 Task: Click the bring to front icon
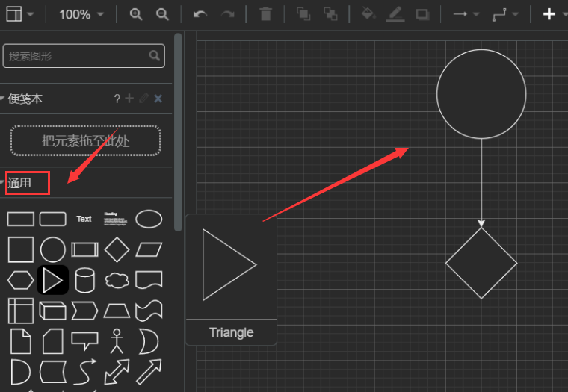(x=303, y=14)
